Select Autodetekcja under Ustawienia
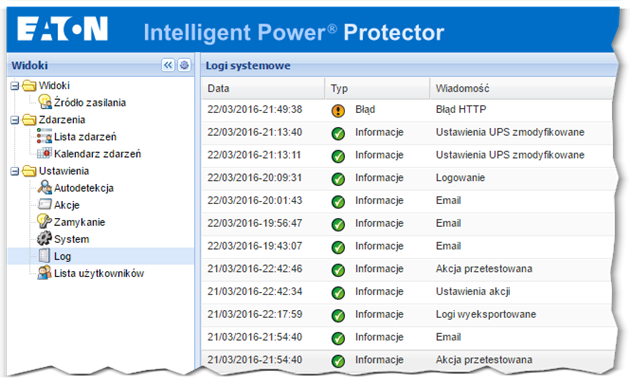Viewport: 630px width, 386px height. [84, 188]
